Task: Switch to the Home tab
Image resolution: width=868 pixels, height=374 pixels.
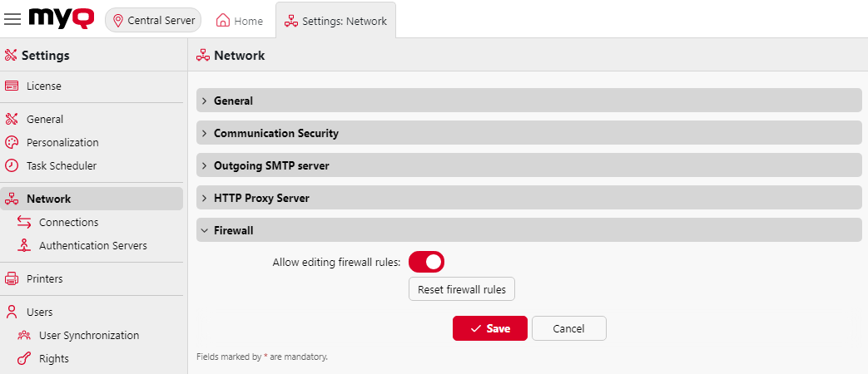Action: point(240,21)
